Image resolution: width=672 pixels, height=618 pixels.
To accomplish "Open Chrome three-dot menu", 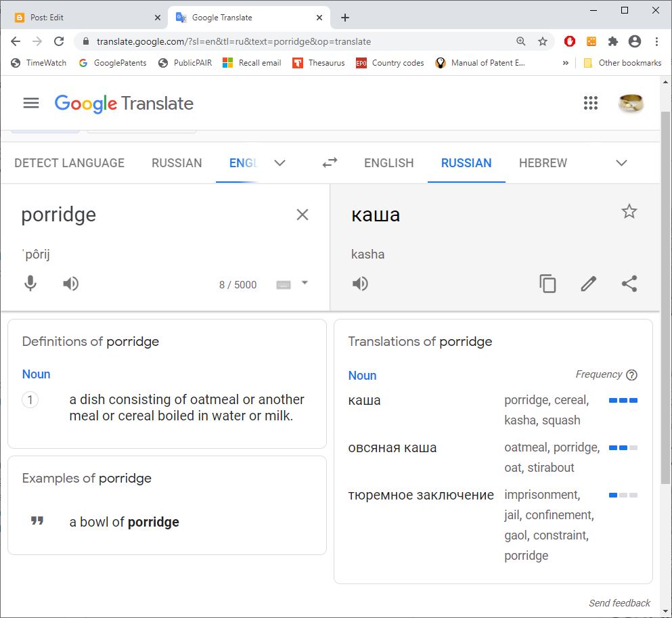I will 656,41.
